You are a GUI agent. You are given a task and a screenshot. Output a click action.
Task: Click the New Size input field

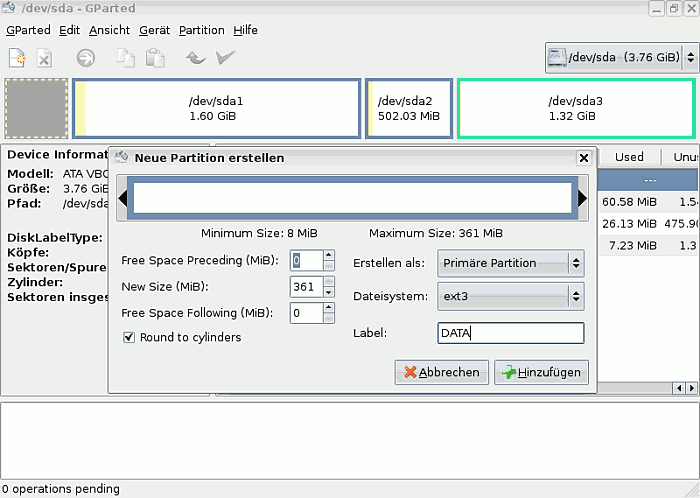[307, 286]
